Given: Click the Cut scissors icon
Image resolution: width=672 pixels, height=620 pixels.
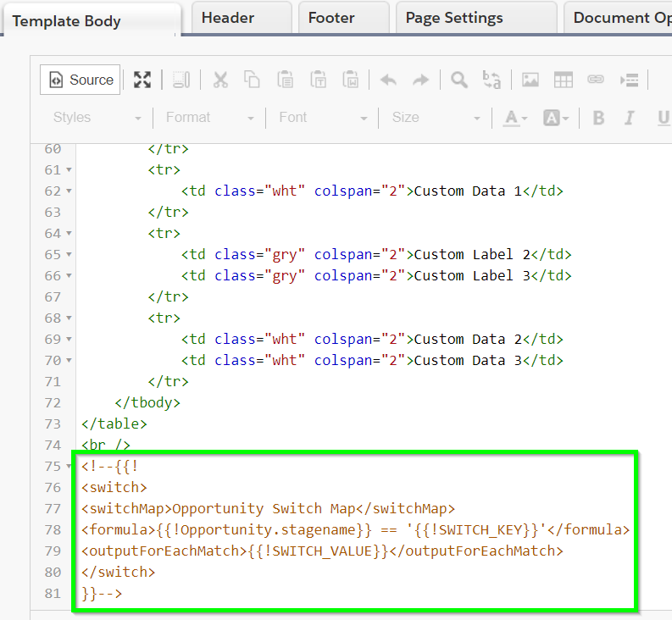Looking at the screenshot, I should tap(220, 80).
